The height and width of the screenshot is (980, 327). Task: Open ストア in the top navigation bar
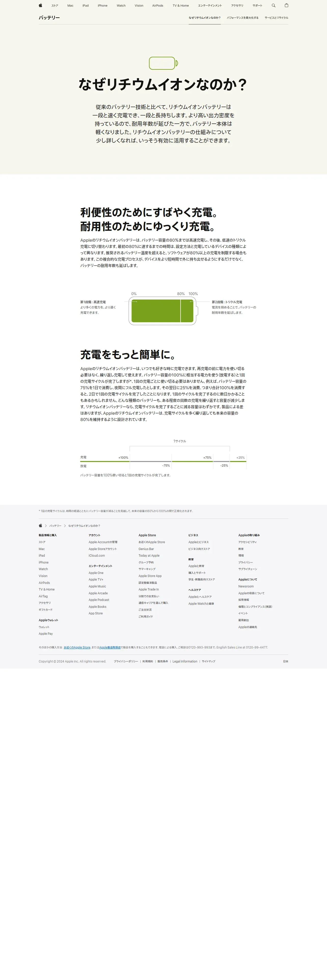55,6
